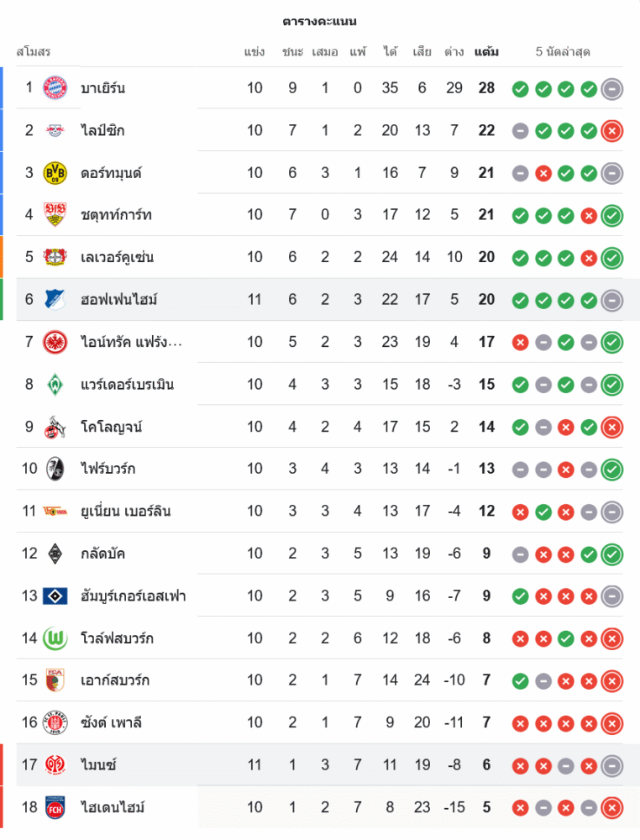Click the ต่าง goal difference column header

click(x=454, y=51)
